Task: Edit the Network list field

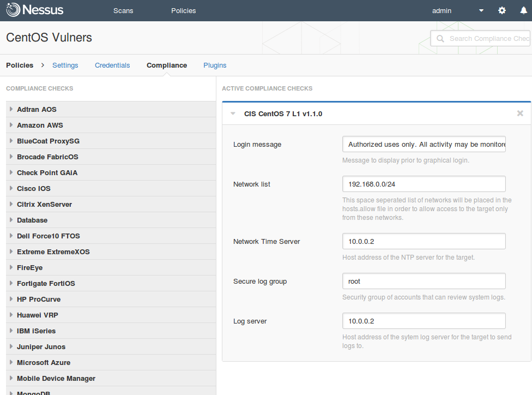Action: pos(424,184)
